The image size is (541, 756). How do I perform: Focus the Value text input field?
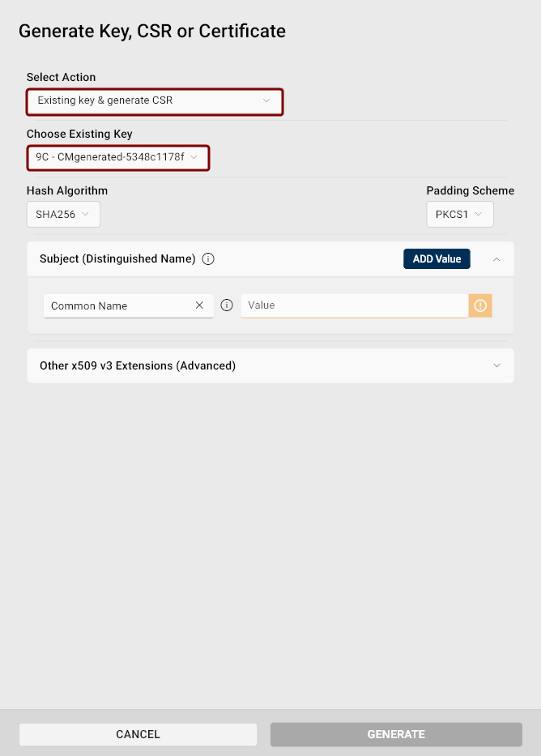tap(353, 305)
